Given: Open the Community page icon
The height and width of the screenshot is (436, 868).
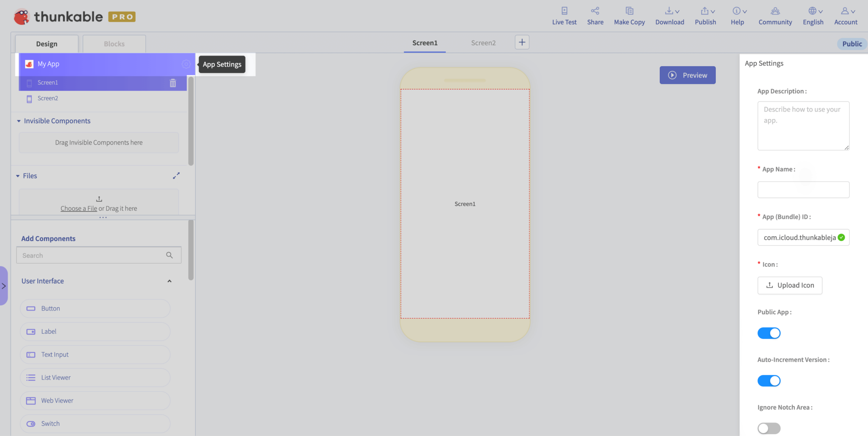Looking at the screenshot, I should (775, 11).
